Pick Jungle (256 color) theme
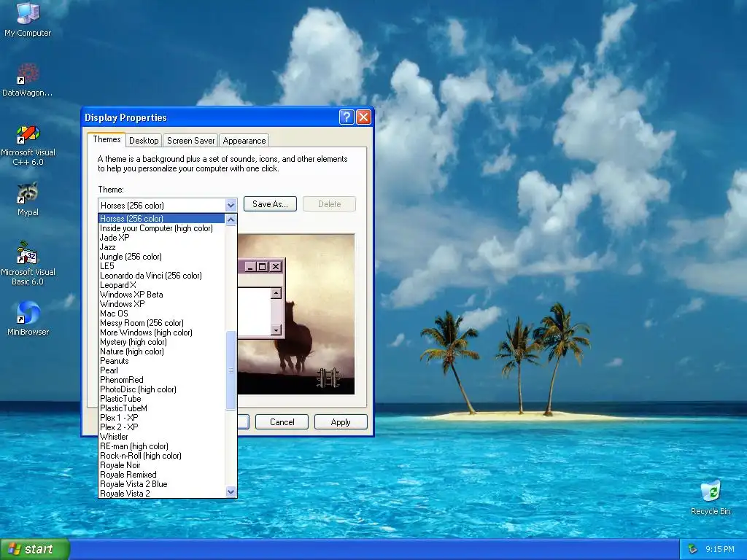The image size is (747, 560). coord(161,257)
